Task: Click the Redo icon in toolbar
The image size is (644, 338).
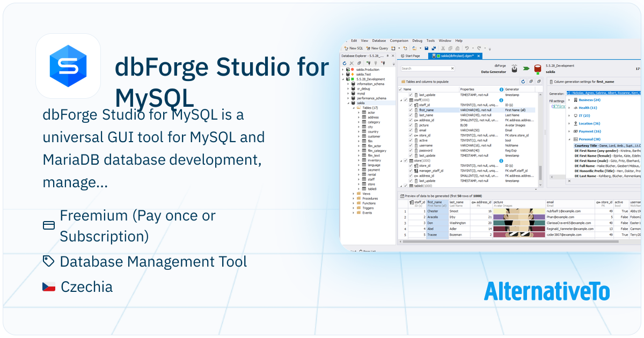Action: click(x=479, y=48)
